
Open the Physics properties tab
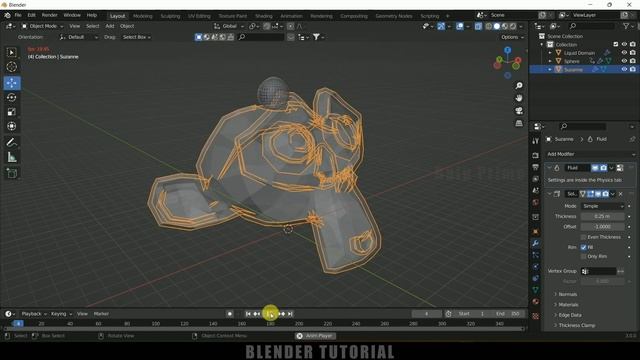click(x=536, y=278)
